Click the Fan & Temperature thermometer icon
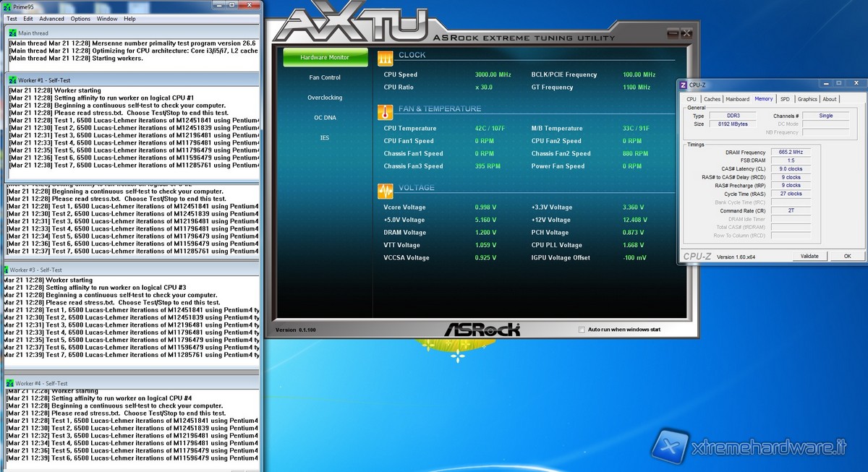This screenshot has width=868, height=472. tap(386, 111)
